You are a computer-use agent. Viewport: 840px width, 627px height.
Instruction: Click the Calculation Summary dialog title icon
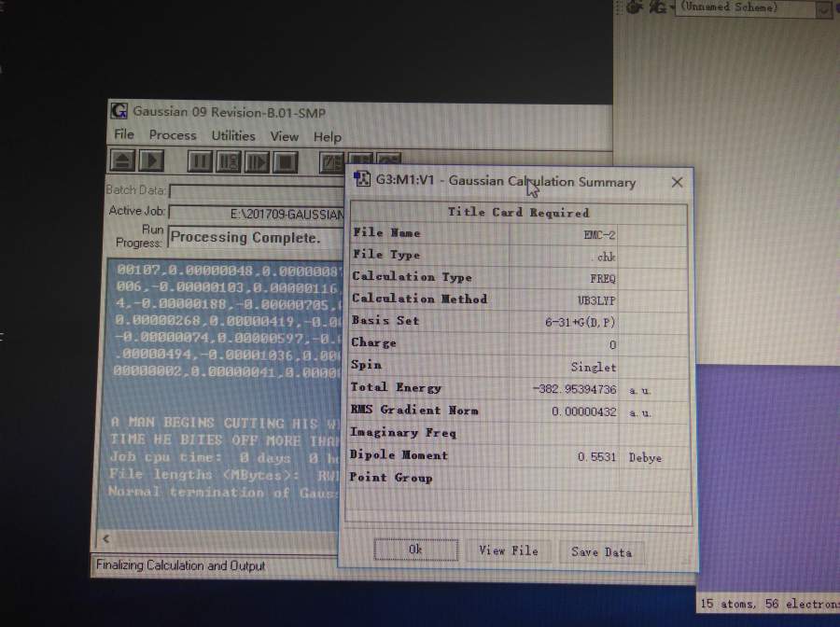(x=362, y=178)
